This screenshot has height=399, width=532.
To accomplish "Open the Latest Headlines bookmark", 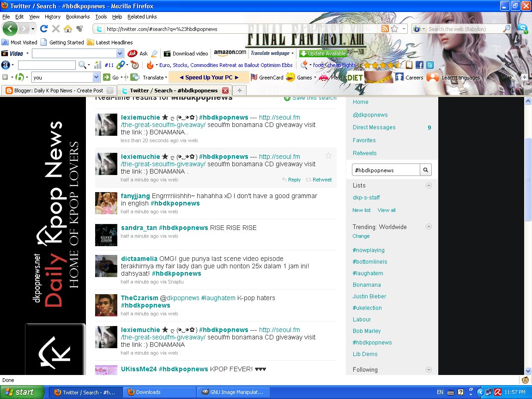I will tap(110, 42).
